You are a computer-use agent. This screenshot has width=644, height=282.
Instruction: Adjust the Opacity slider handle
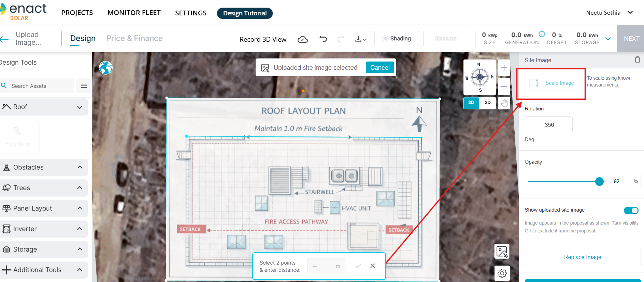click(599, 182)
